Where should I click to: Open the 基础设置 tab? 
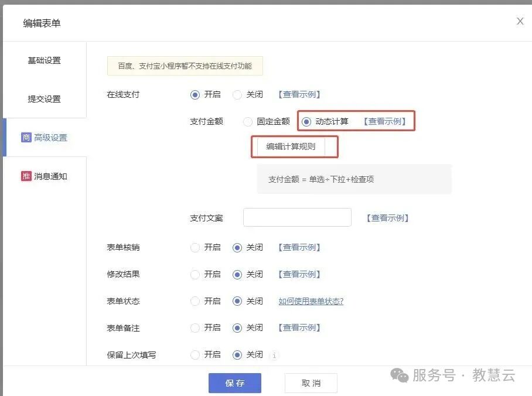pos(45,60)
